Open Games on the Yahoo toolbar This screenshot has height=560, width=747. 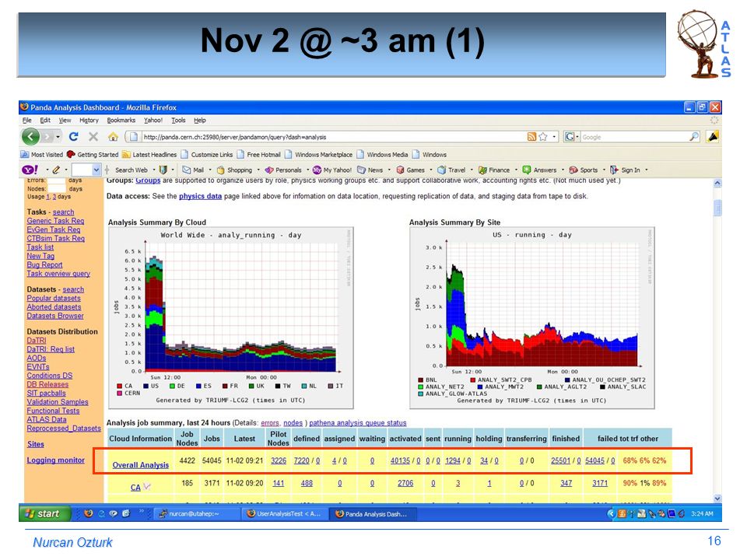(x=411, y=170)
